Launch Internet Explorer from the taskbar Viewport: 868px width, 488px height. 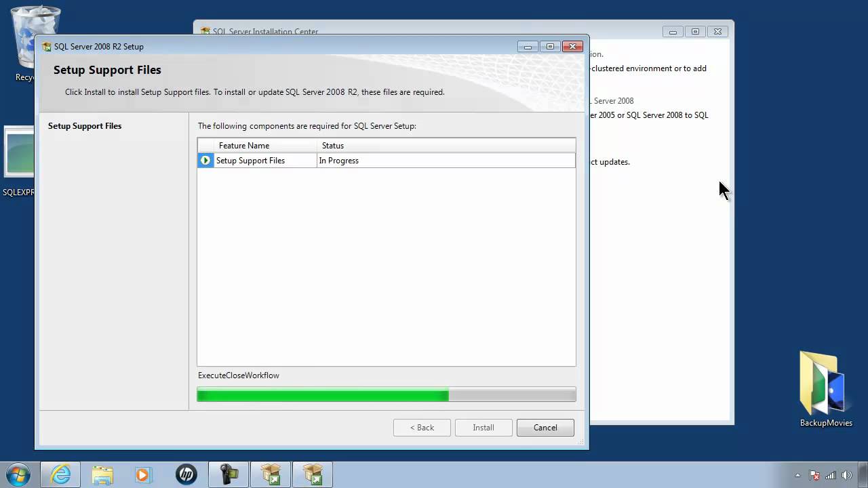(60, 474)
